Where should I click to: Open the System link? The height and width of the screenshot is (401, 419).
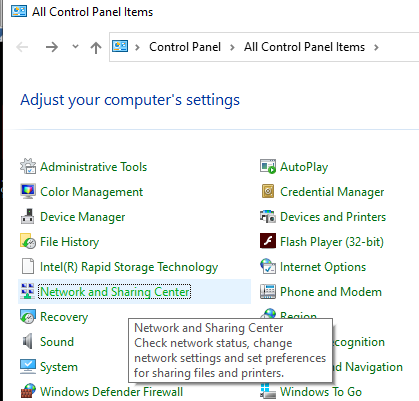click(x=59, y=367)
